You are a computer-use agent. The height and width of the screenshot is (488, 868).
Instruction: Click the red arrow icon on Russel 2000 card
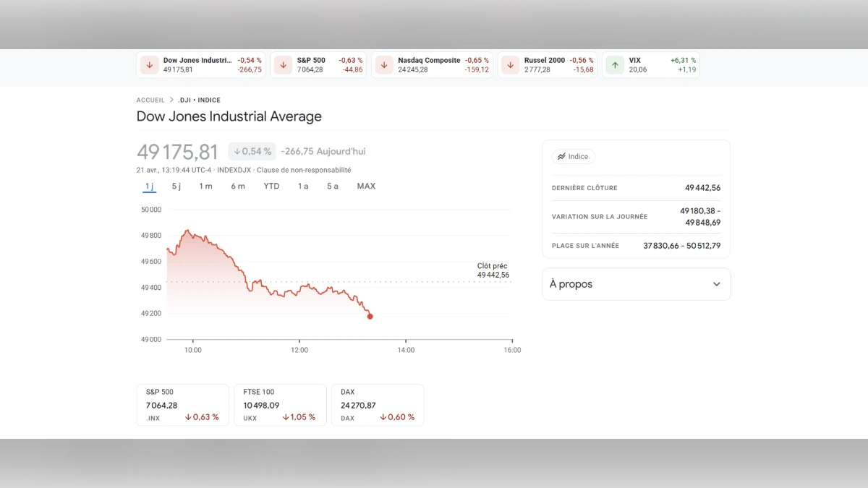(x=510, y=64)
